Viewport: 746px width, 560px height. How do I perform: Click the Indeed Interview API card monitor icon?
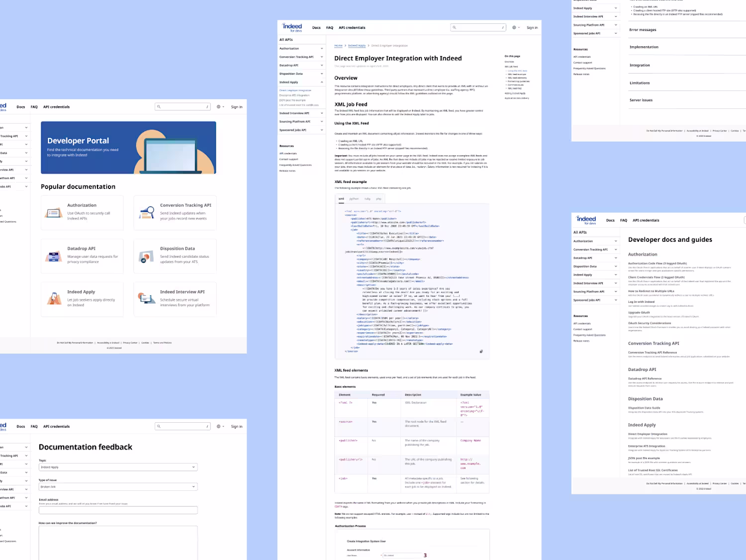click(x=146, y=299)
